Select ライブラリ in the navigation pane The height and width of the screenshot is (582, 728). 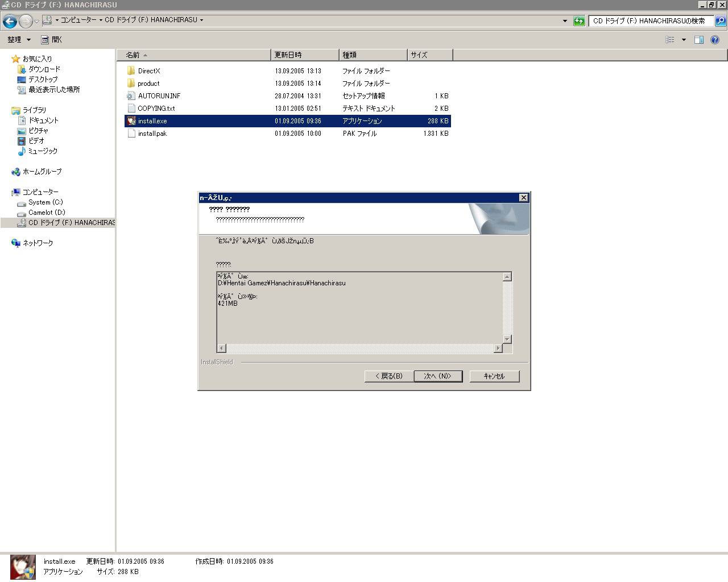tap(34, 110)
